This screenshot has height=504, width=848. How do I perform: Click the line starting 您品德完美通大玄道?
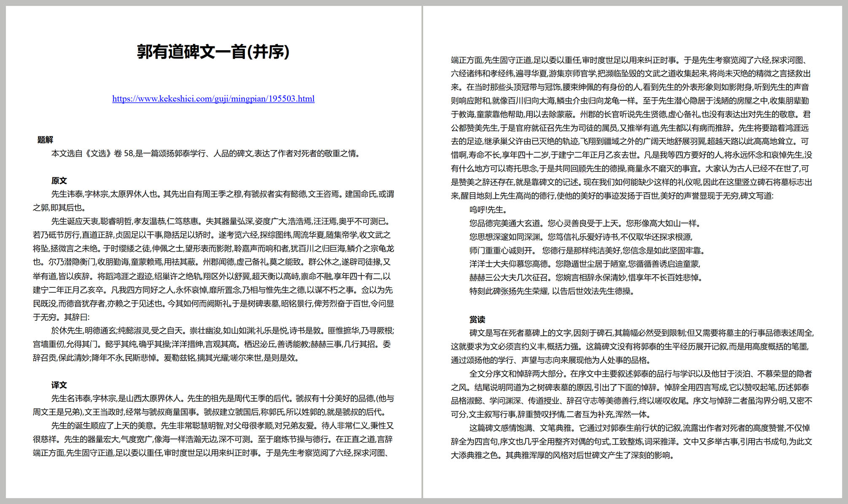(584, 223)
